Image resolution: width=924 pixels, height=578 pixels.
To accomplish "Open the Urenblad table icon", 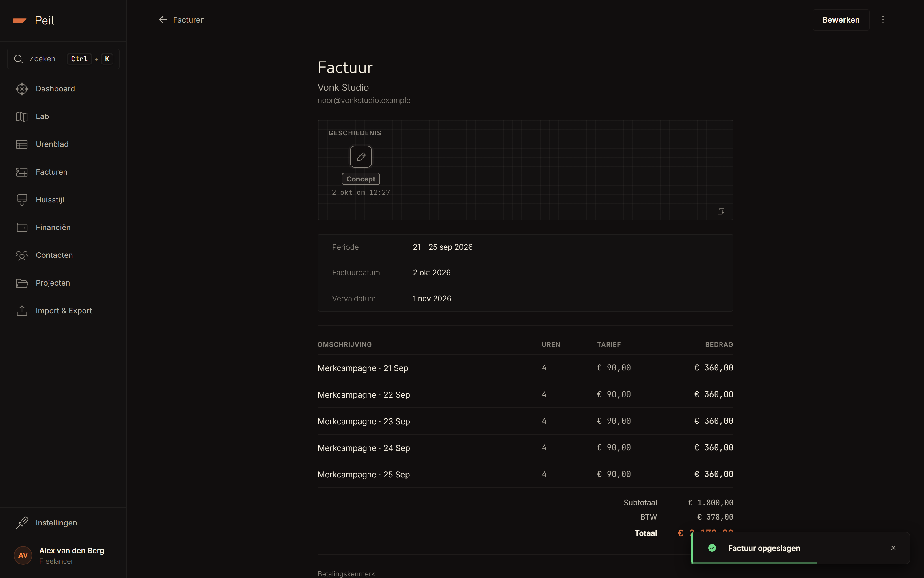I will [x=22, y=144].
